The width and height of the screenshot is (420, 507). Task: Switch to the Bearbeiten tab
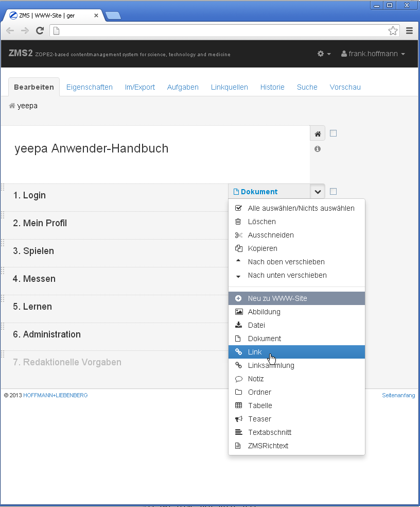point(34,87)
